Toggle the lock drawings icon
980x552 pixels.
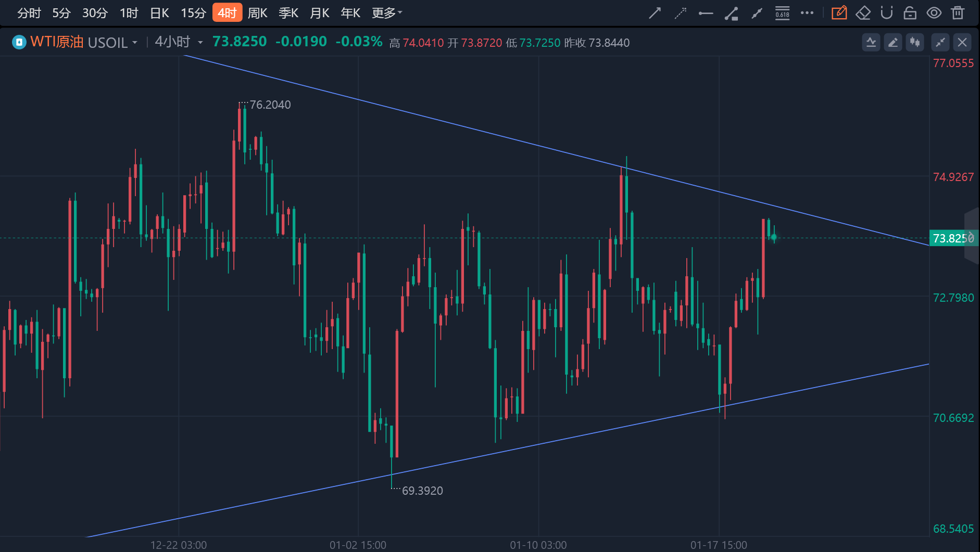click(x=910, y=13)
